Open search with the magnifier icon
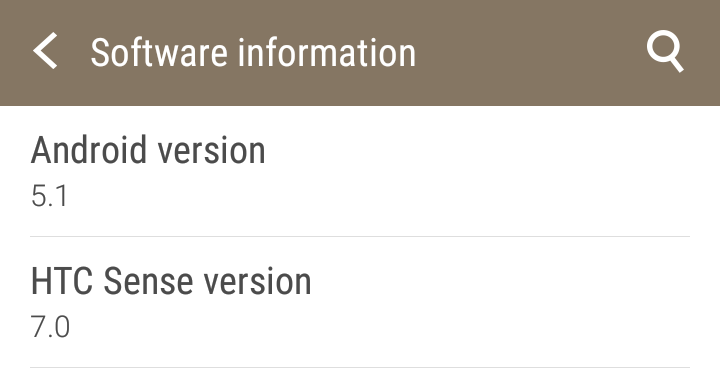This screenshot has width=720, height=378. point(665,51)
